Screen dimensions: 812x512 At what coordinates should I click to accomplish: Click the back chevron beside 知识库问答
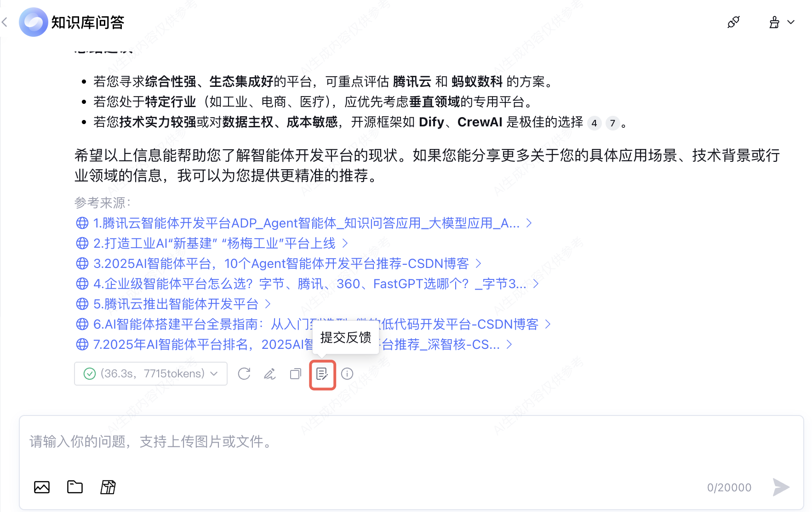click(x=5, y=22)
